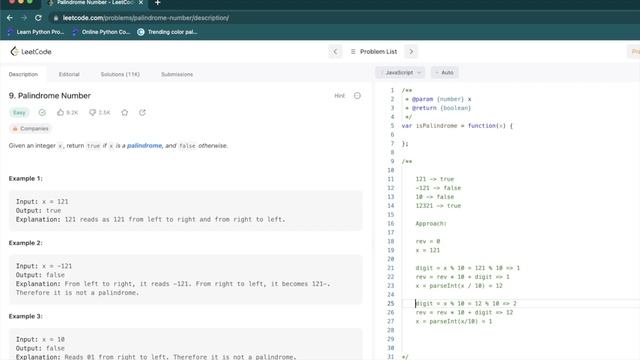Click the Example 2 heading
640x360 pixels.
click(x=25, y=243)
